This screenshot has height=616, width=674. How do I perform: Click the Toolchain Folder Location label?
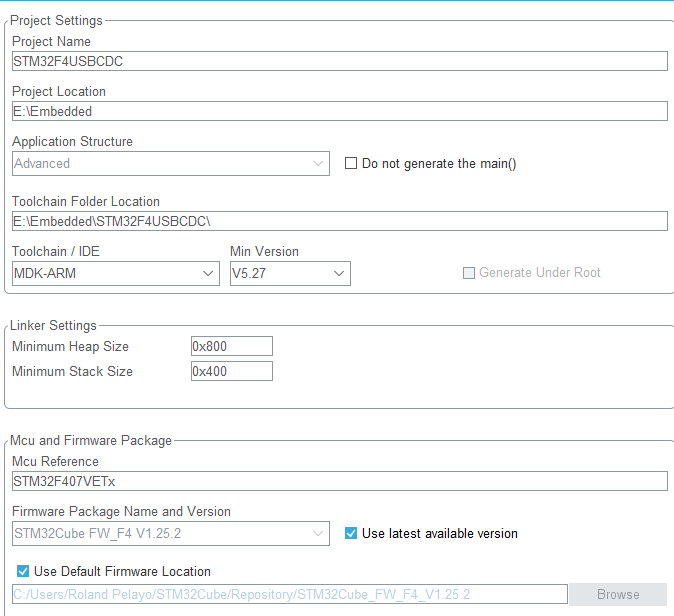tap(86, 202)
